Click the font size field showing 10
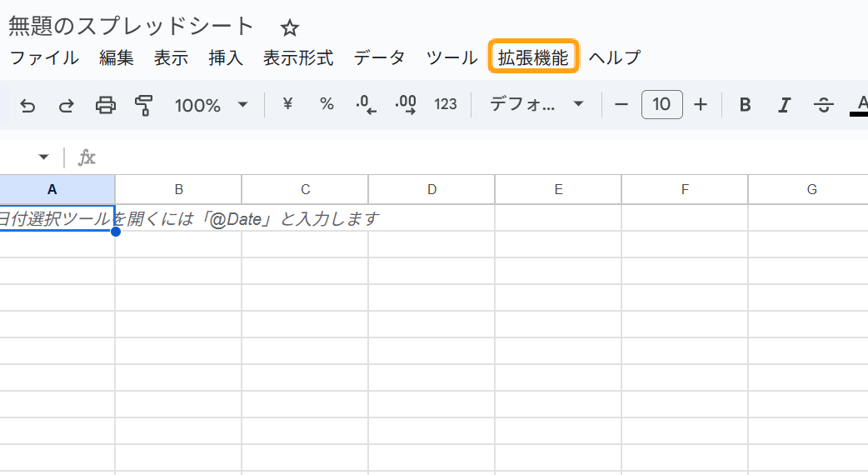This screenshot has width=868, height=475. (x=661, y=104)
